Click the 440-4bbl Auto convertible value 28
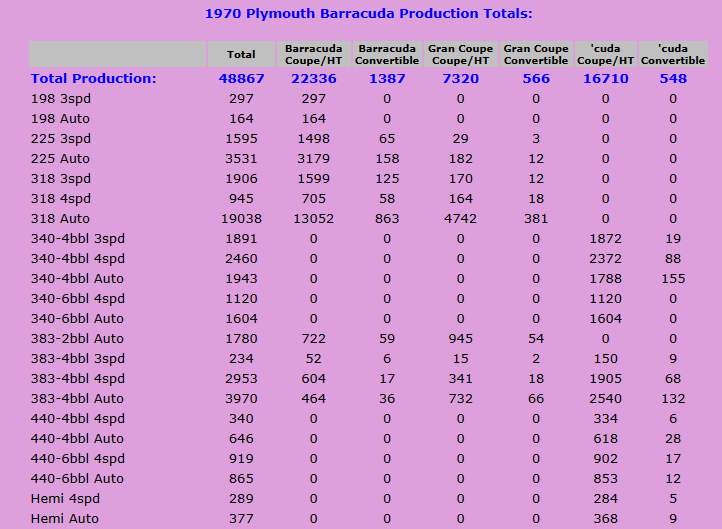The height and width of the screenshot is (529, 722). click(x=673, y=439)
